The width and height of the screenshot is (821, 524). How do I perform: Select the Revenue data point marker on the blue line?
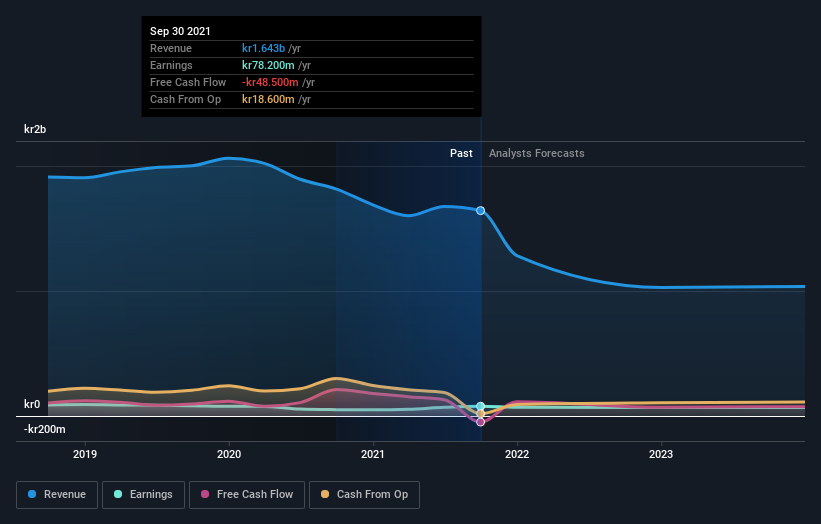(x=480, y=210)
